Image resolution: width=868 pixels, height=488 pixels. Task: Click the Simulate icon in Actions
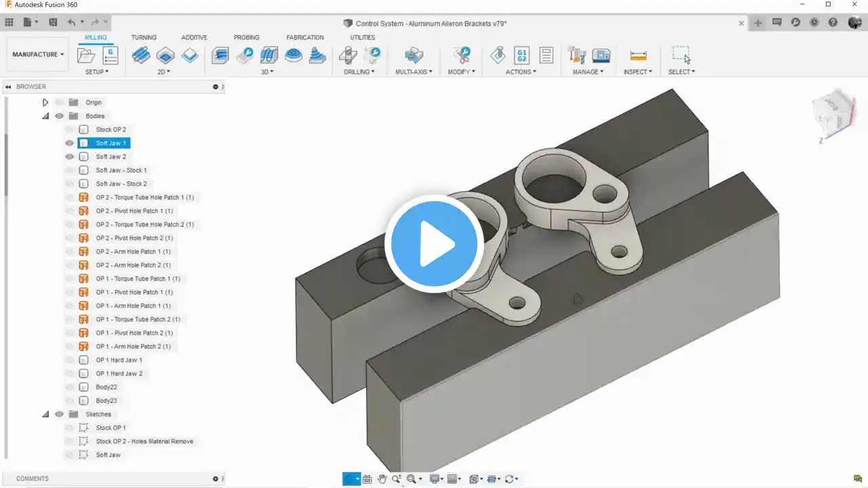[498, 55]
